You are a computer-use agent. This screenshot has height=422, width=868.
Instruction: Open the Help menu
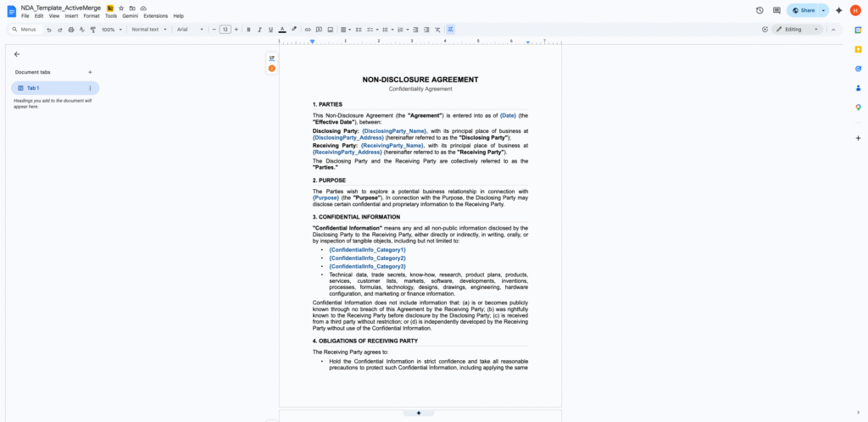coord(178,16)
